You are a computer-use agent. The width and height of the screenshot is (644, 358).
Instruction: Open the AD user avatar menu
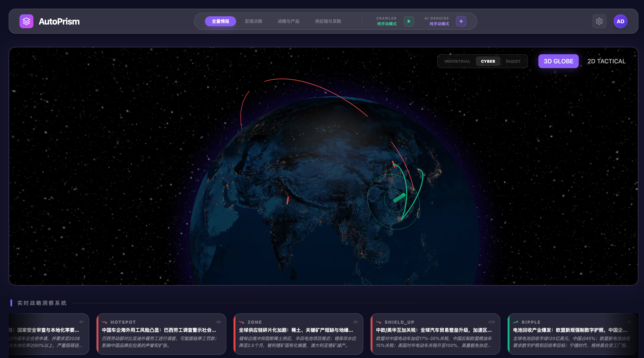pyautogui.click(x=620, y=21)
